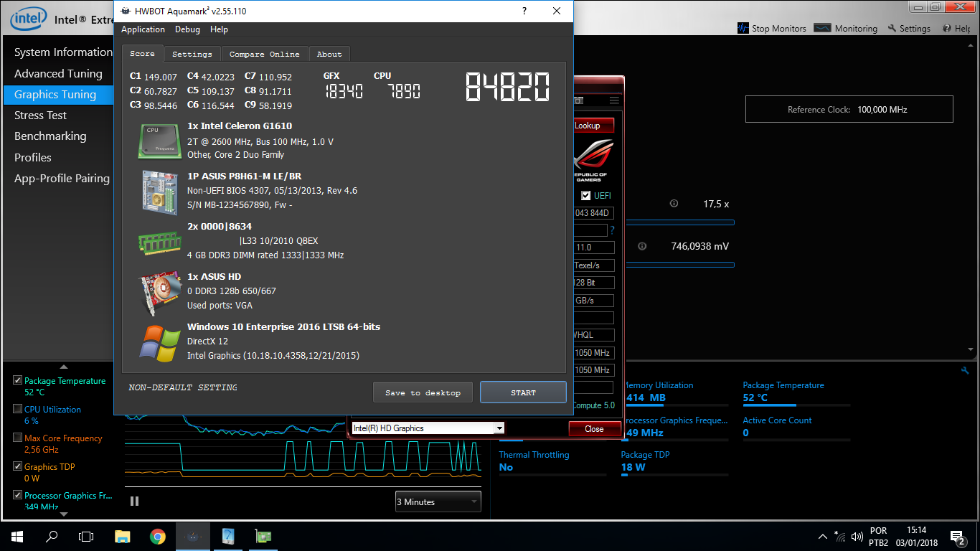Open Profiles in XTU sidebar
This screenshot has height=551, width=980.
(58, 157)
